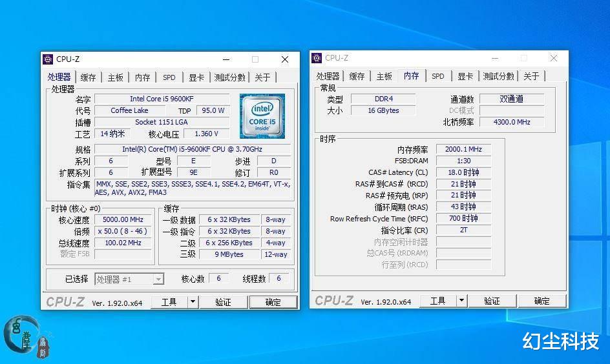Click the DDR4 memory type value
This screenshot has width=610, height=364.
(x=384, y=99)
